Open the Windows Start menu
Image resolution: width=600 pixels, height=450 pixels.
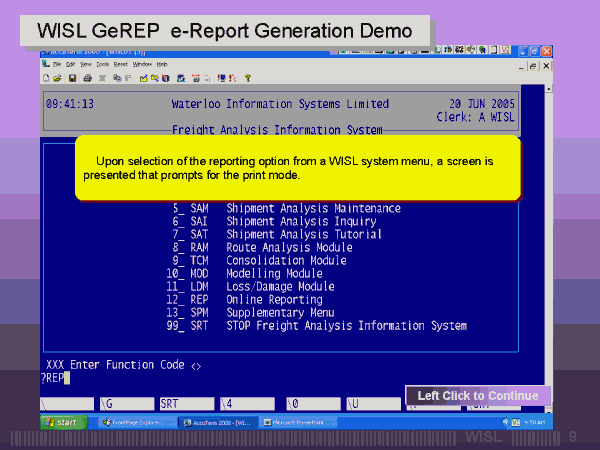[62, 423]
